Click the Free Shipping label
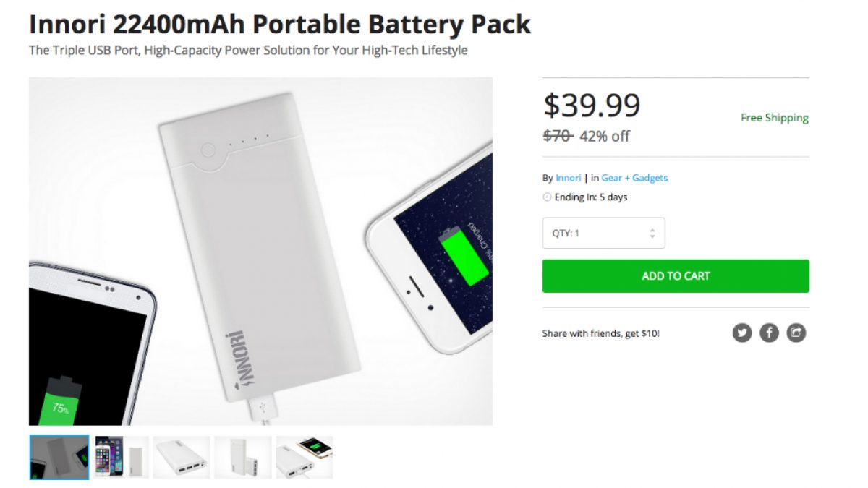Image resolution: width=868 pixels, height=488 pixels. click(774, 118)
